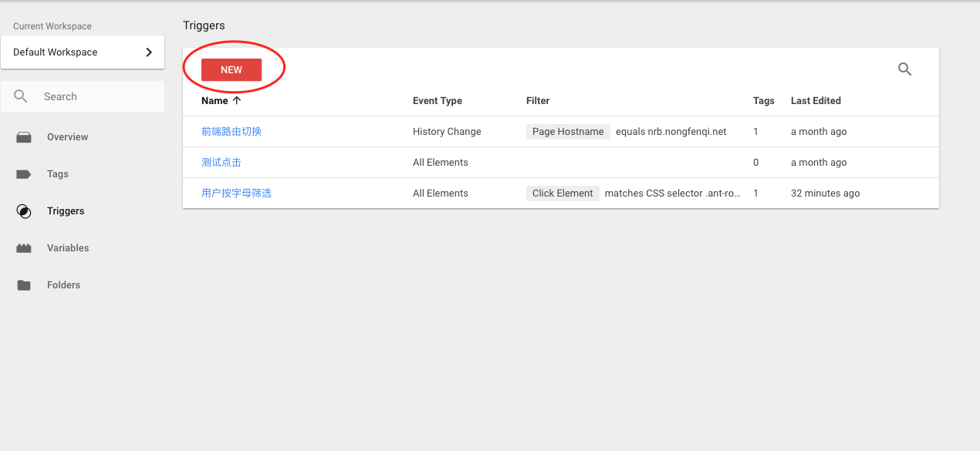Go to Overview menu item

pyautogui.click(x=68, y=137)
